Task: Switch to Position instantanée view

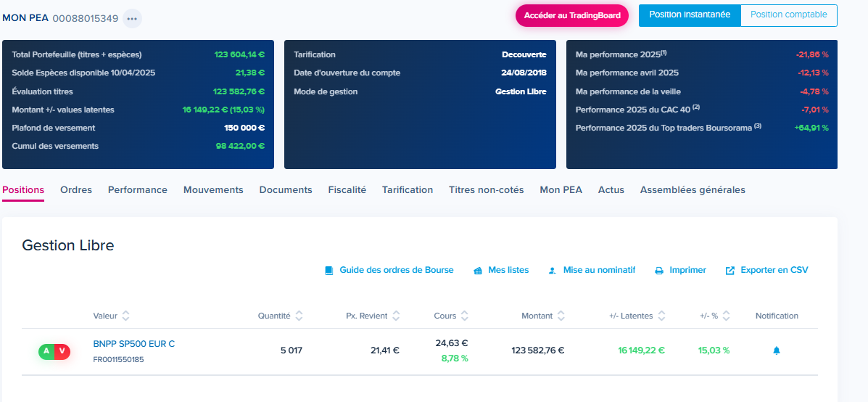Action: coord(690,15)
